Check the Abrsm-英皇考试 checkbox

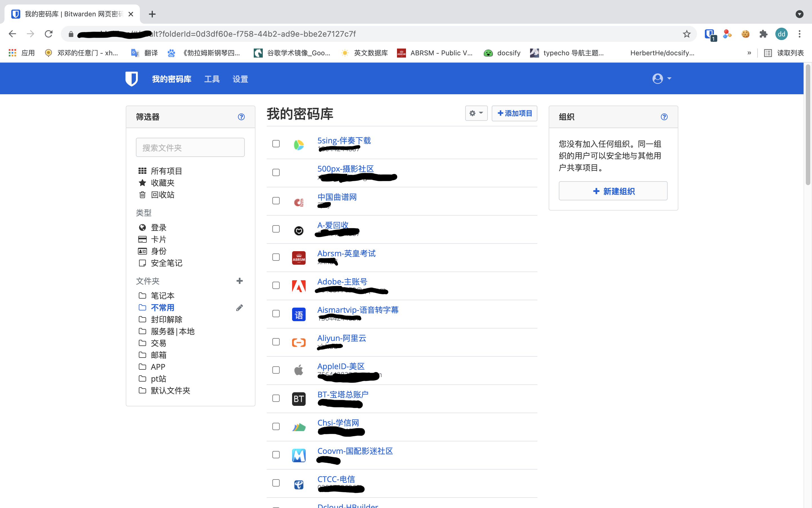(276, 257)
